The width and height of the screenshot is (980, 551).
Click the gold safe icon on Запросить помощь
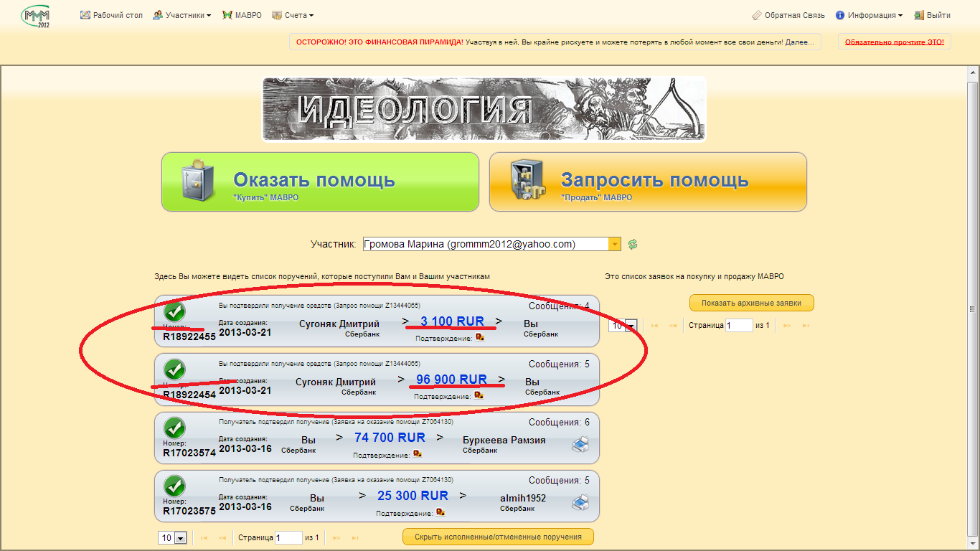(x=529, y=180)
